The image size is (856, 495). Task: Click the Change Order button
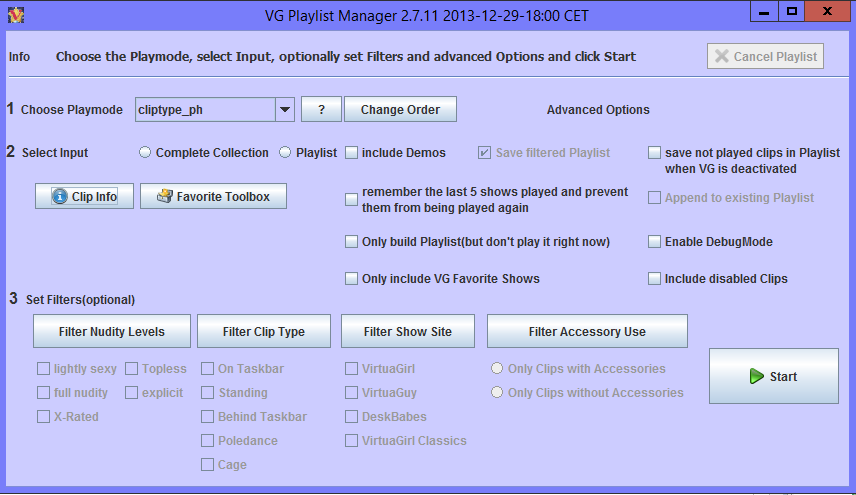pyautogui.click(x=400, y=110)
